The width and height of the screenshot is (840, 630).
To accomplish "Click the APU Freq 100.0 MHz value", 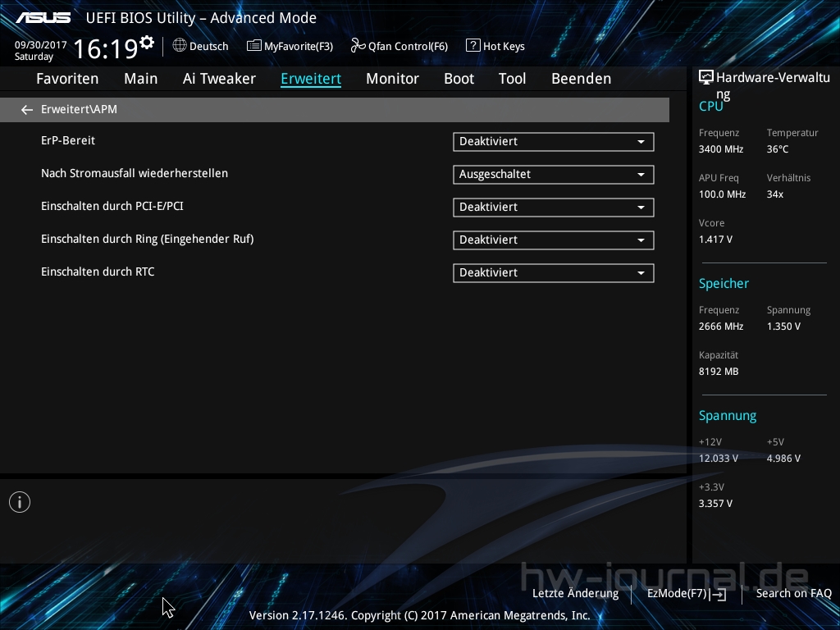I will click(722, 194).
